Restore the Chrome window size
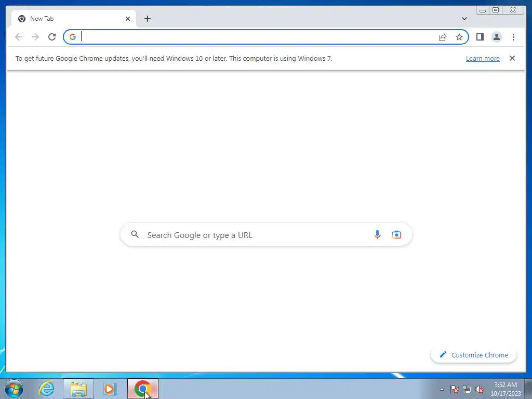 [x=495, y=10]
